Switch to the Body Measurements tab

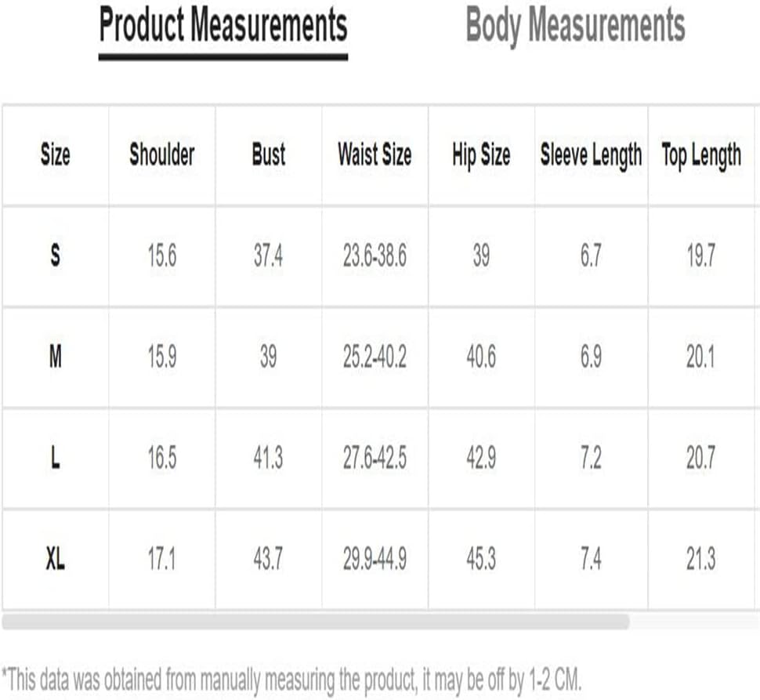pyautogui.click(x=575, y=25)
